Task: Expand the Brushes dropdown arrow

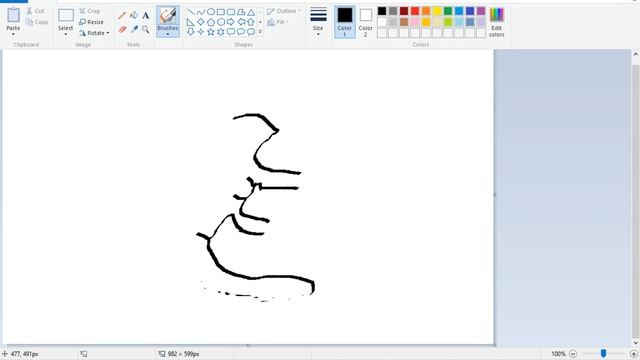Action: (167, 34)
